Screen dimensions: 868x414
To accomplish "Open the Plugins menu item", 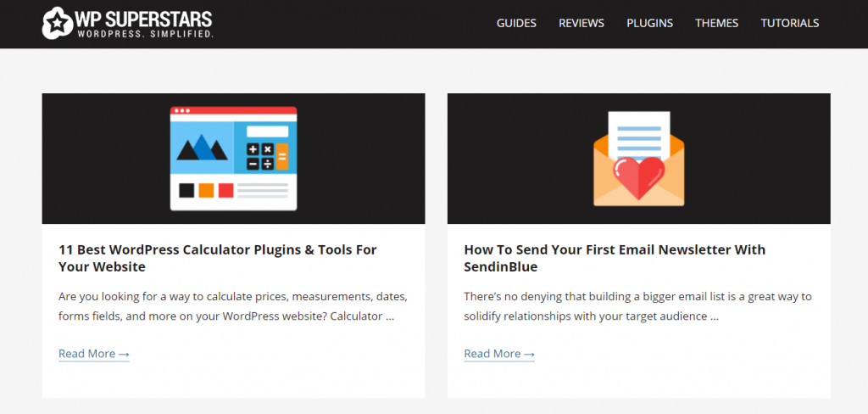I will pos(649,23).
